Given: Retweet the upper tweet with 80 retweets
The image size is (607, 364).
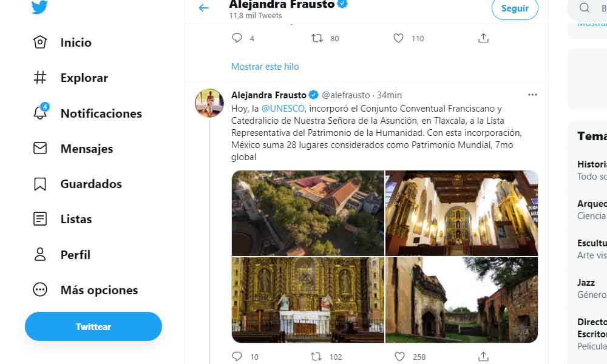Looking at the screenshot, I should pyautogui.click(x=316, y=38).
